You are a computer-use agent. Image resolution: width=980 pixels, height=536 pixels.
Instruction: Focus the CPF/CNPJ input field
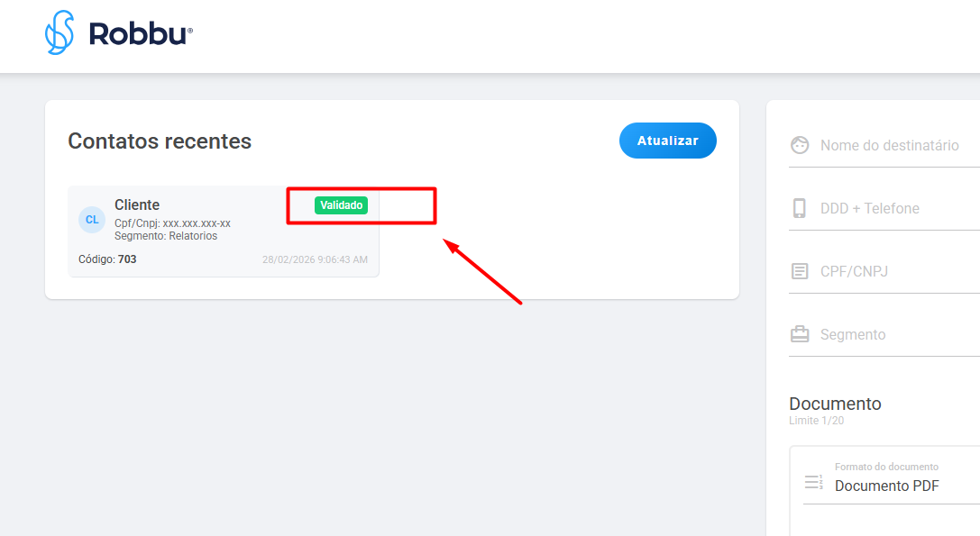tap(884, 272)
